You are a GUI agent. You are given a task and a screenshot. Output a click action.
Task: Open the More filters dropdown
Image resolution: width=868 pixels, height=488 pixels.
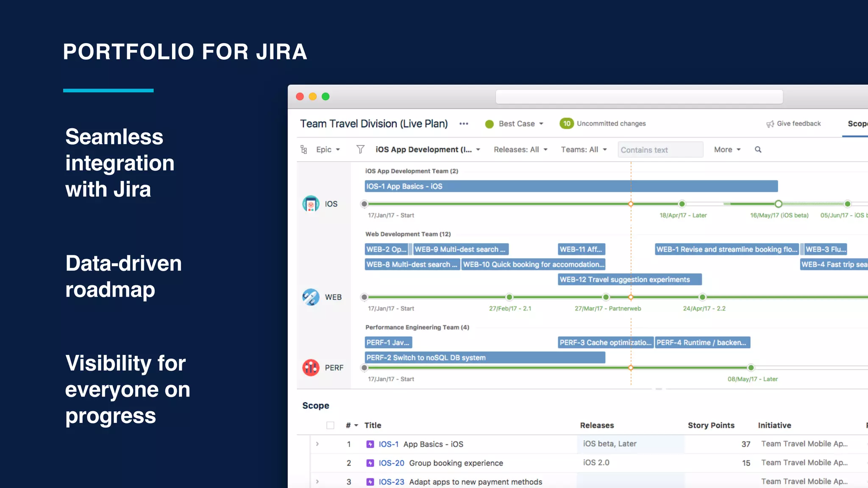click(727, 150)
